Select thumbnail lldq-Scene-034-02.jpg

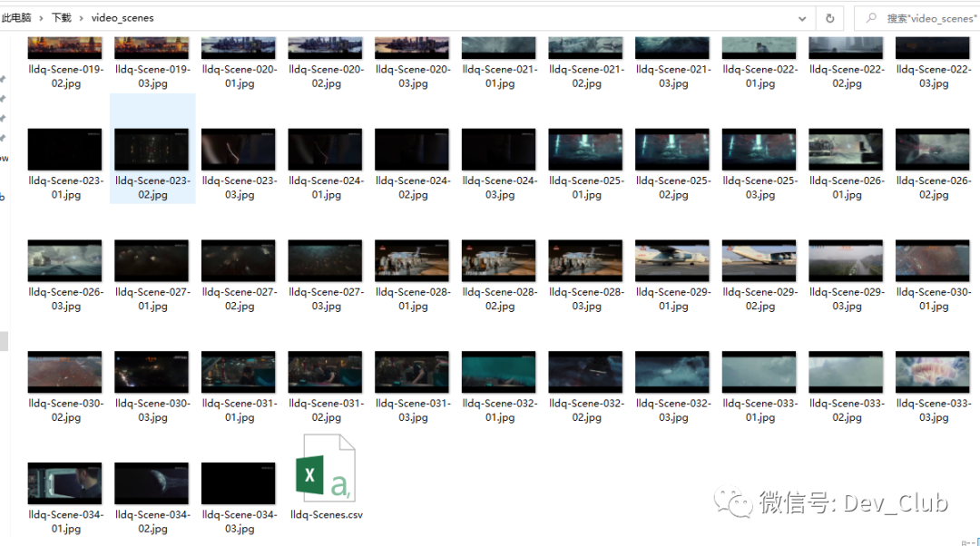pyautogui.click(x=152, y=483)
